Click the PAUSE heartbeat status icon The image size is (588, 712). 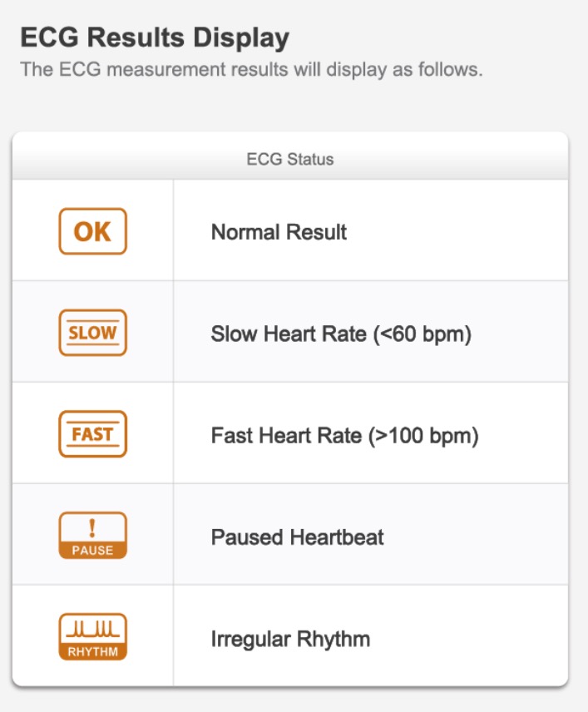point(92,536)
